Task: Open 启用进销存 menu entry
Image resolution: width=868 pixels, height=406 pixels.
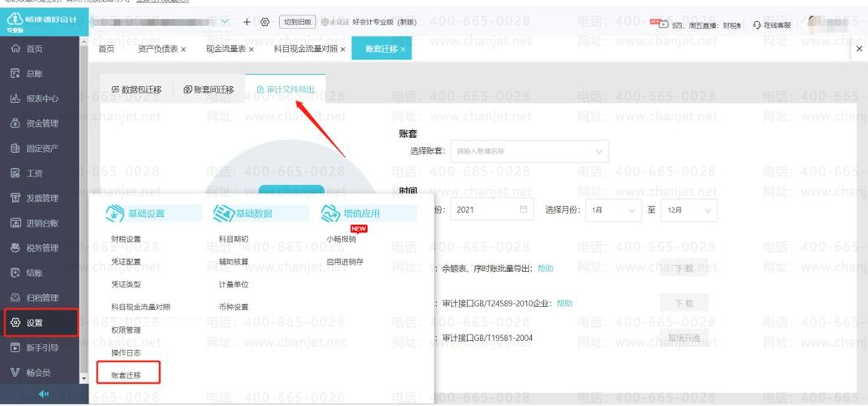Action: pyautogui.click(x=345, y=261)
